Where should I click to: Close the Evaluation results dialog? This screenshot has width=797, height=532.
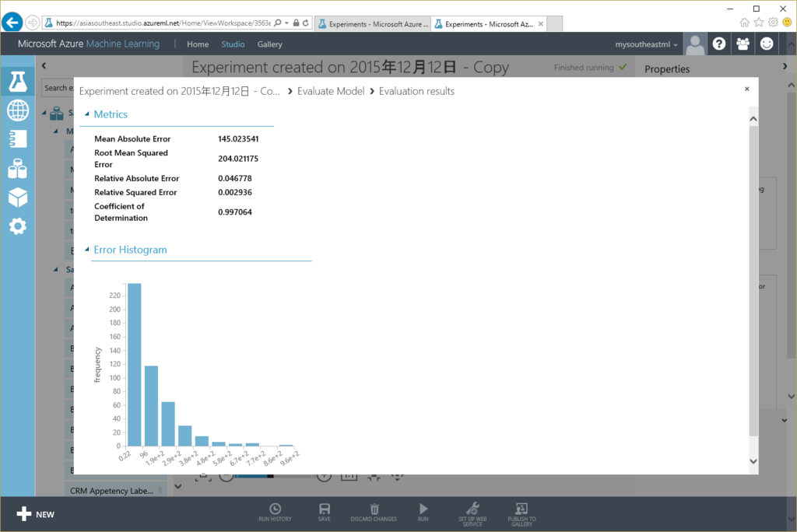pyautogui.click(x=746, y=89)
